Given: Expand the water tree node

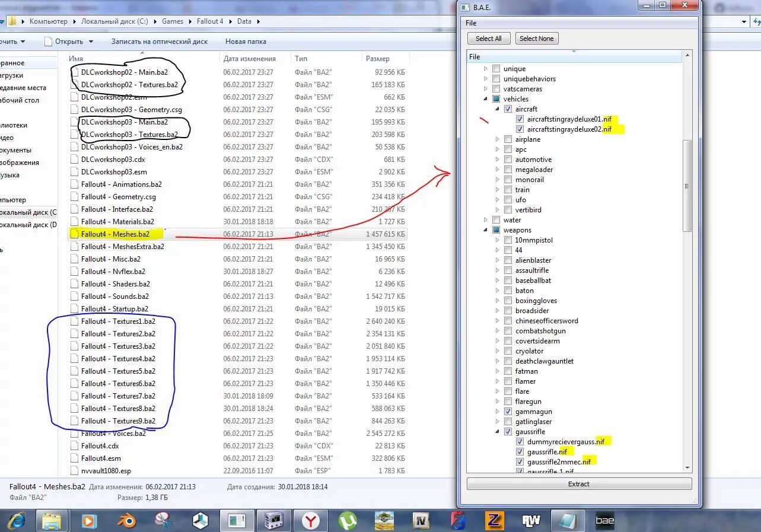Looking at the screenshot, I should pyautogui.click(x=486, y=220).
